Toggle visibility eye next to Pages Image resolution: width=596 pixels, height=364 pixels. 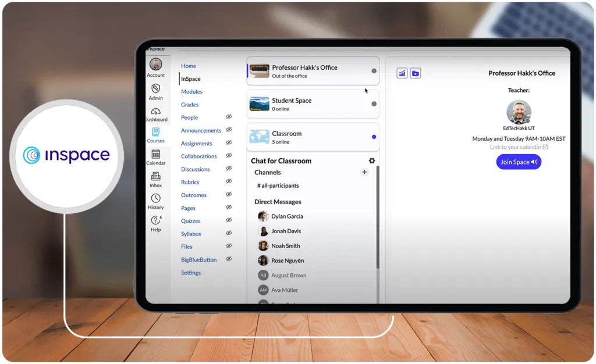point(229,207)
